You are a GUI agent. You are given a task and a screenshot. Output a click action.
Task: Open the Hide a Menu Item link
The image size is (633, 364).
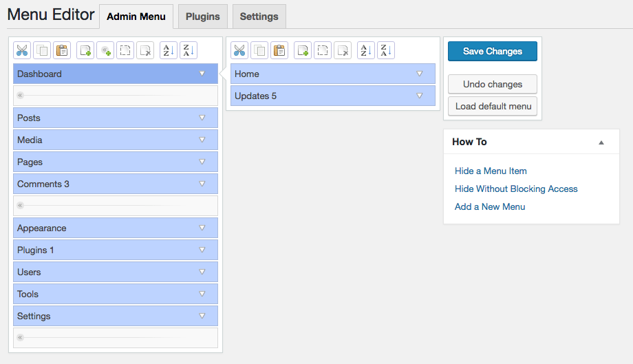pos(491,171)
